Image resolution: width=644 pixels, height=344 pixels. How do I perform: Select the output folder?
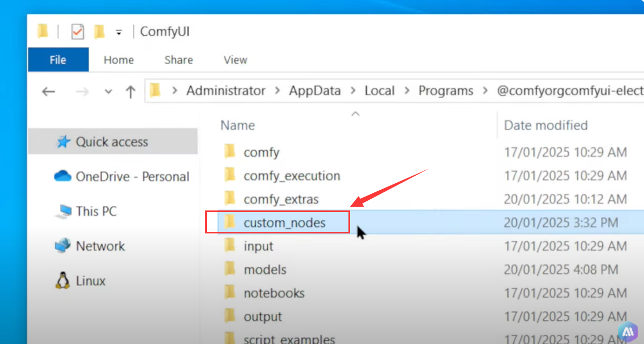[262, 317]
